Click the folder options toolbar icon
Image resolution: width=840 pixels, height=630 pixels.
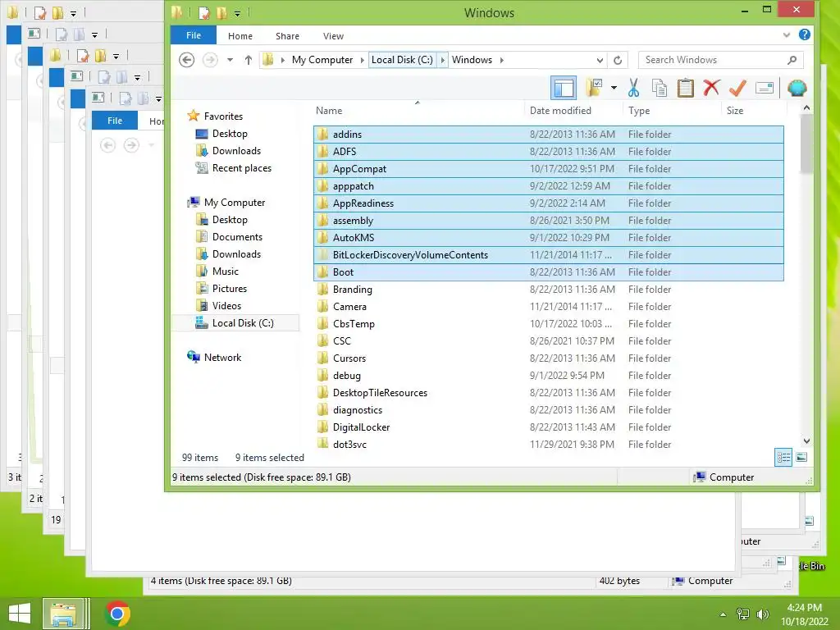[594, 88]
